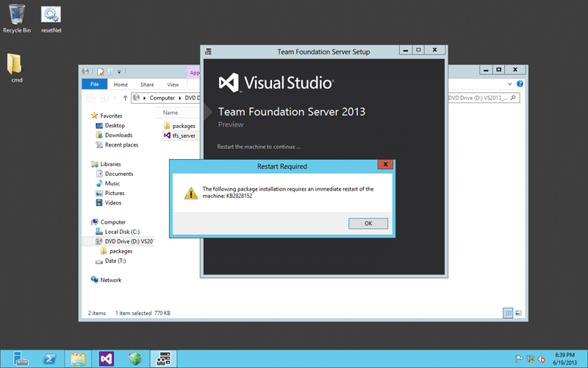Screen dimensions: 588x368
Task: Open Explorer's recent locations dropdown
Action: coord(115,98)
